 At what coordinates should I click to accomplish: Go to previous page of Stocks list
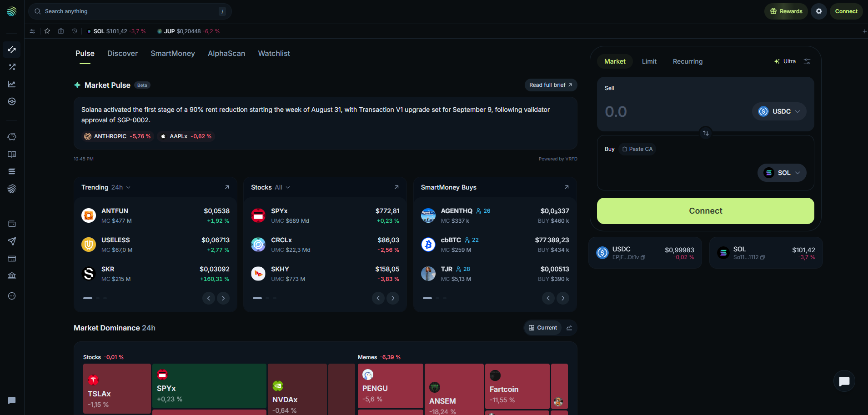378,298
